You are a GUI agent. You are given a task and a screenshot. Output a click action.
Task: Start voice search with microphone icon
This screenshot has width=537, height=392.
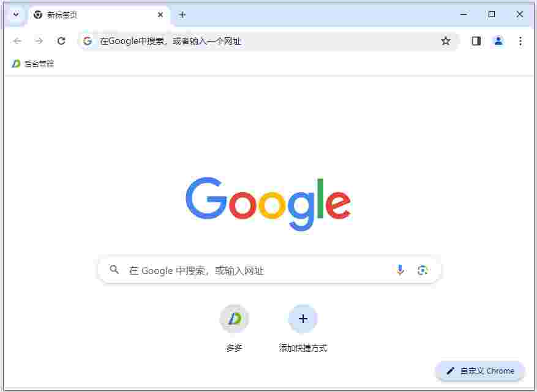pos(400,270)
